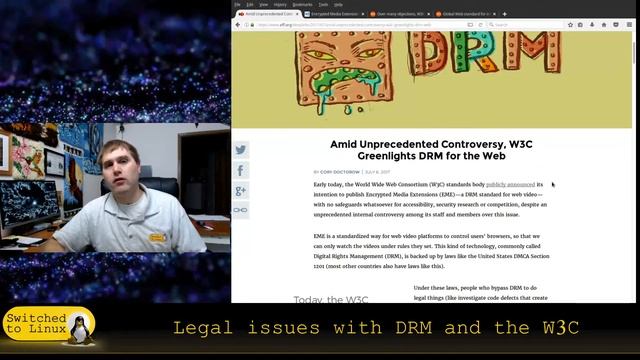Click the 'Switched to Linux' logo badge
640x360 pixels.
49,327
